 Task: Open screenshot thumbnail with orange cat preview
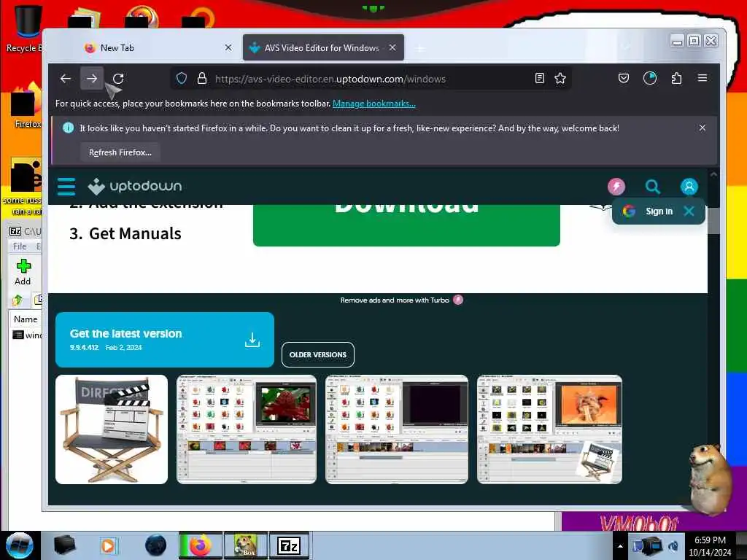[549, 429]
